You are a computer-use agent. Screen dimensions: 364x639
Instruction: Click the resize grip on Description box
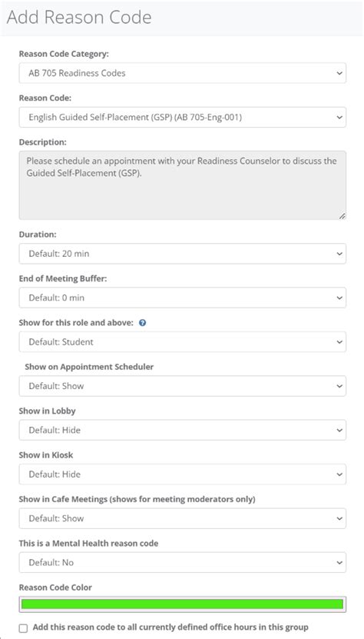click(x=342, y=216)
